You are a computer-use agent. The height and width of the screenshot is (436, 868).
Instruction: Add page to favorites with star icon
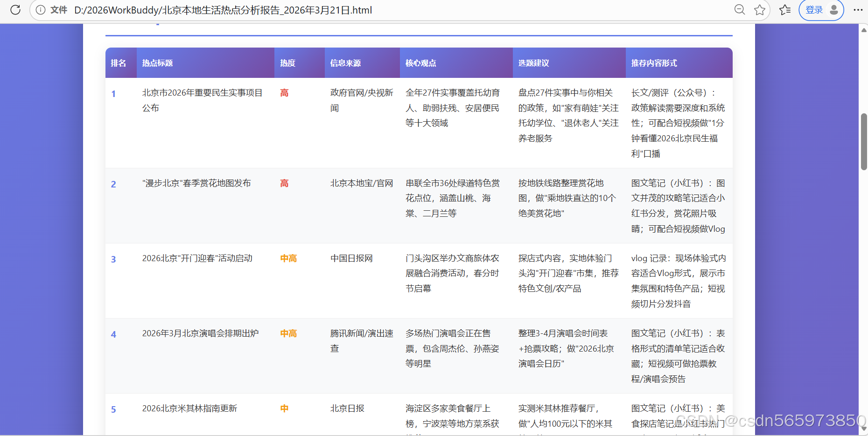(760, 10)
